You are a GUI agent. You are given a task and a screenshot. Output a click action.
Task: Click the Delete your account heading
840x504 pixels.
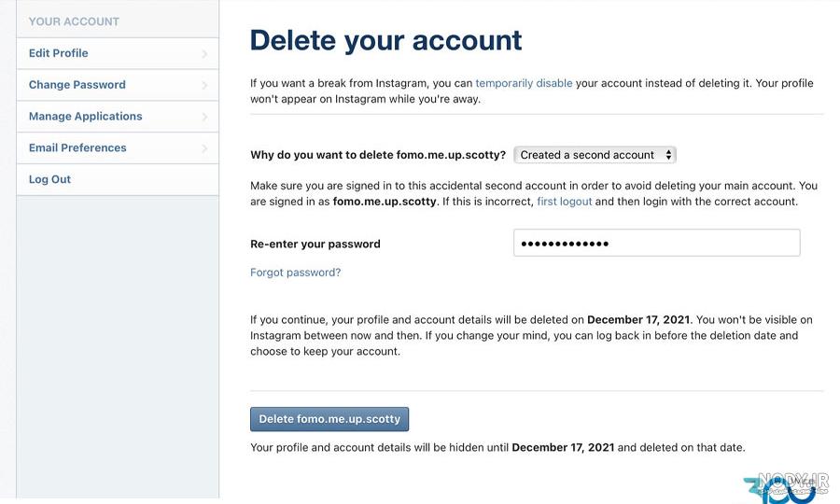coord(385,41)
